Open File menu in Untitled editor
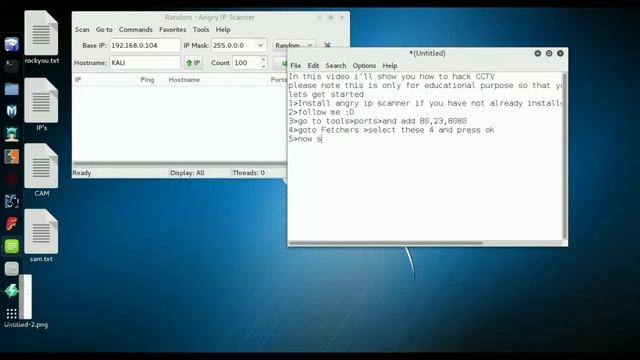The height and width of the screenshot is (360, 640). 296,66
